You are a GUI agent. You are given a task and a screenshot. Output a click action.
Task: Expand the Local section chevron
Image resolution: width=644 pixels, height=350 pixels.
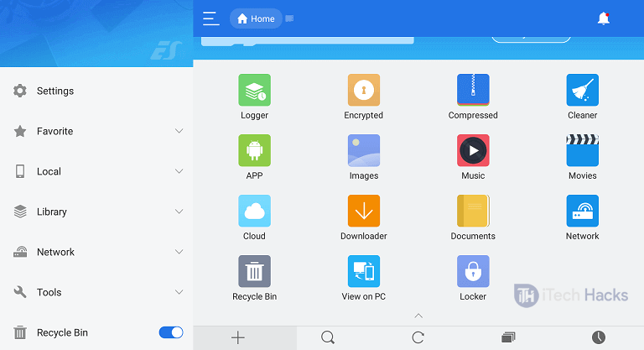(179, 171)
